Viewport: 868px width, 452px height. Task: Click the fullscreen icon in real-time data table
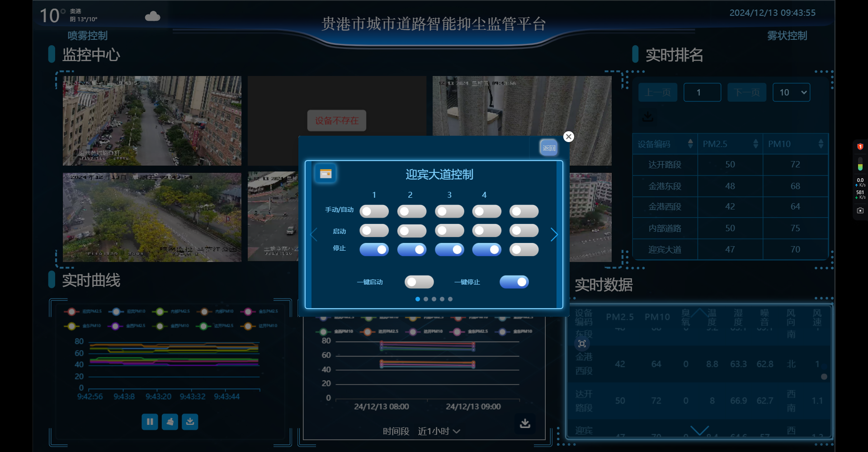pos(582,344)
